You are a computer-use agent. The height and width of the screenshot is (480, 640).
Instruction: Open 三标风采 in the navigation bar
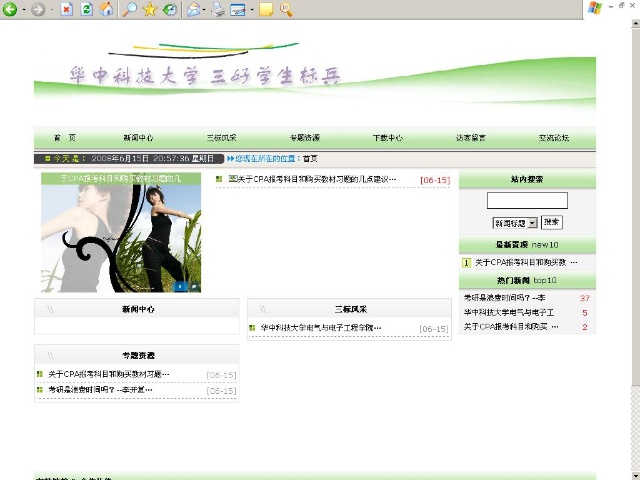pos(222,138)
